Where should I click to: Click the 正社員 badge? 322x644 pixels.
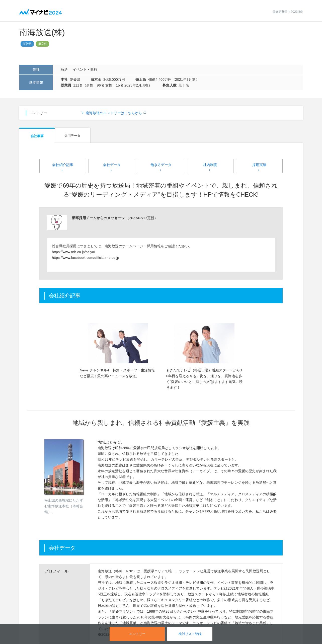27,44
